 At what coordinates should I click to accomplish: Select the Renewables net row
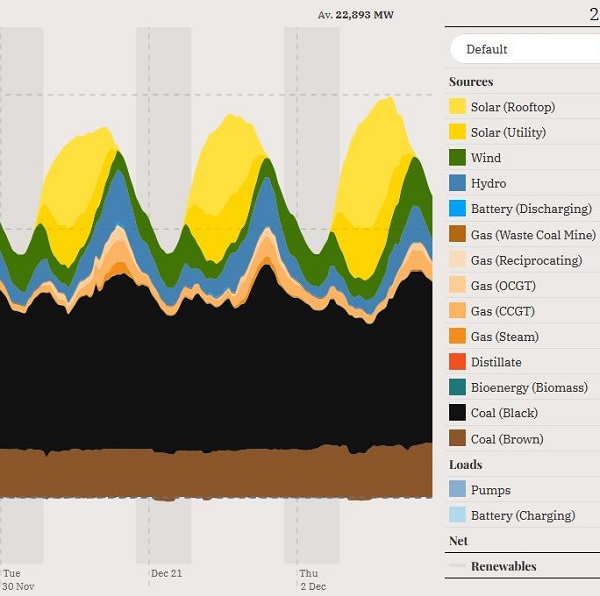point(503,566)
